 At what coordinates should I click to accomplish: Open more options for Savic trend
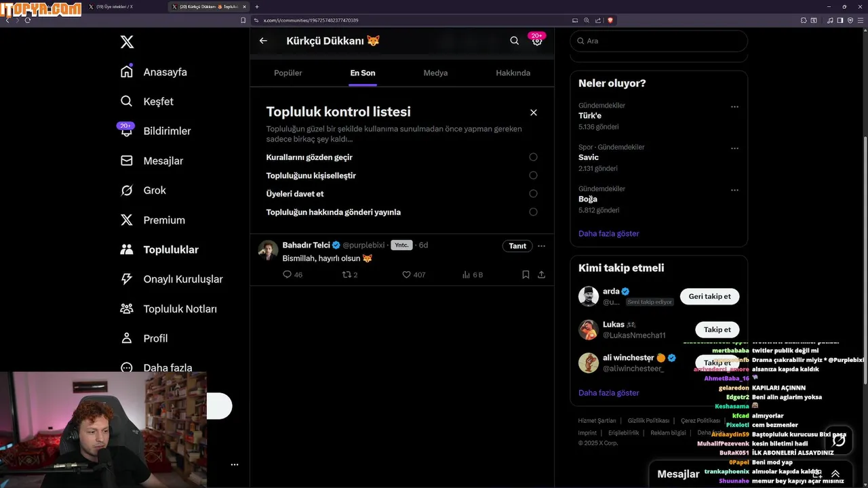(734, 148)
